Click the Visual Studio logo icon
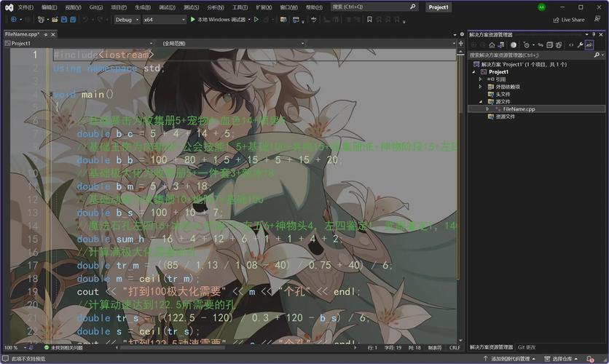The image size is (609, 364). click(x=9, y=7)
